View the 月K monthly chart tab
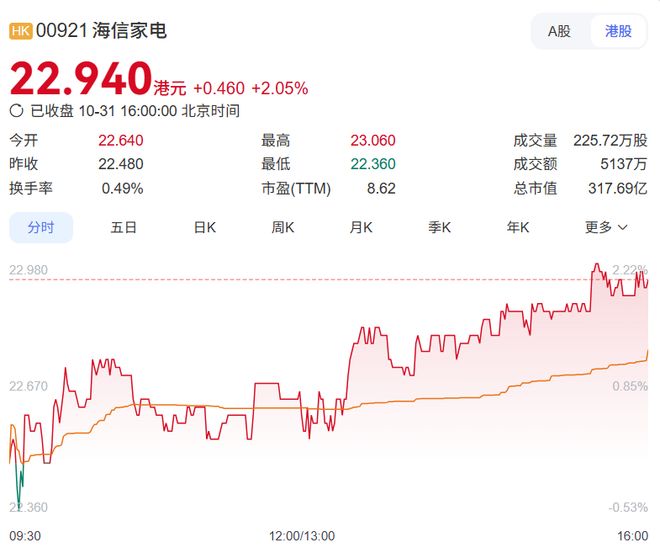Image resolution: width=660 pixels, height=553 pixels. point(361,227)
